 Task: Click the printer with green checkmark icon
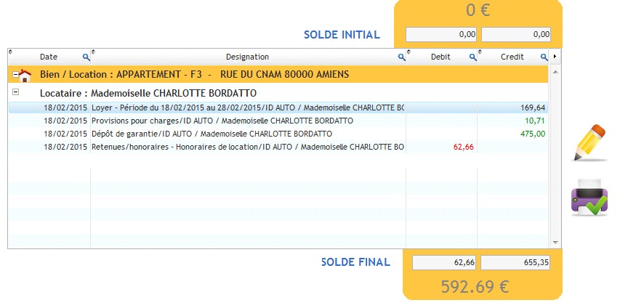[589, 197]
